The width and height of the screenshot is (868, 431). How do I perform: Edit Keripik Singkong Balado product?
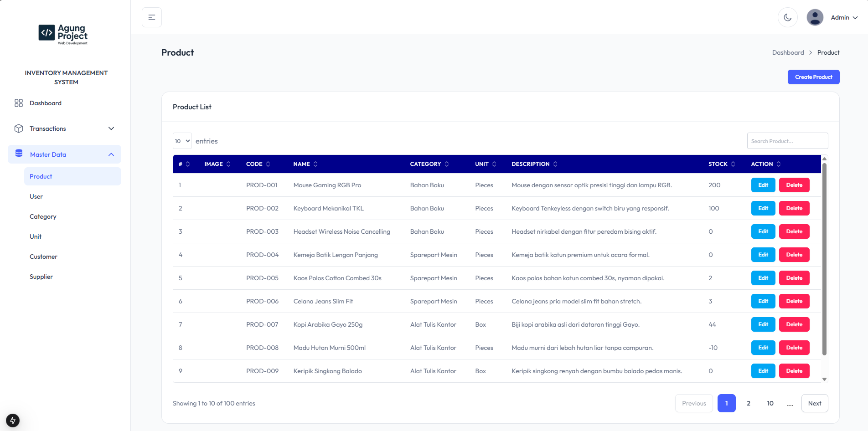(763, 371)
